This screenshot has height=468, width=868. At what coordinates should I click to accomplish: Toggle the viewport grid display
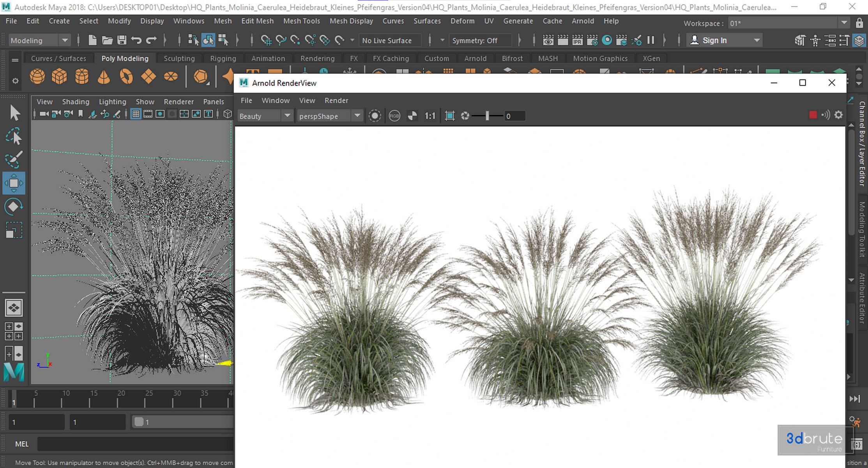136,114
